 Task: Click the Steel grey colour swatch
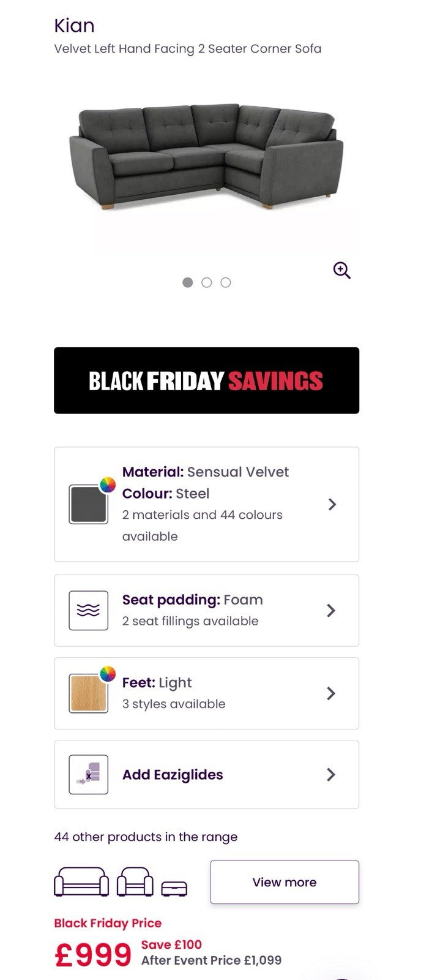pyautogui.click(x=88, y=504)
